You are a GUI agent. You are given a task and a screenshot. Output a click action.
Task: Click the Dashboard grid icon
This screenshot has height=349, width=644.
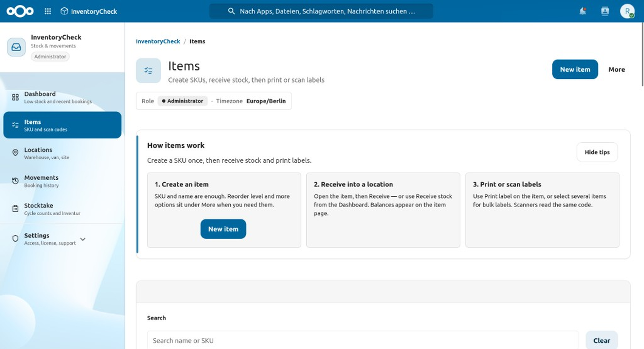(x=15, y=97)
